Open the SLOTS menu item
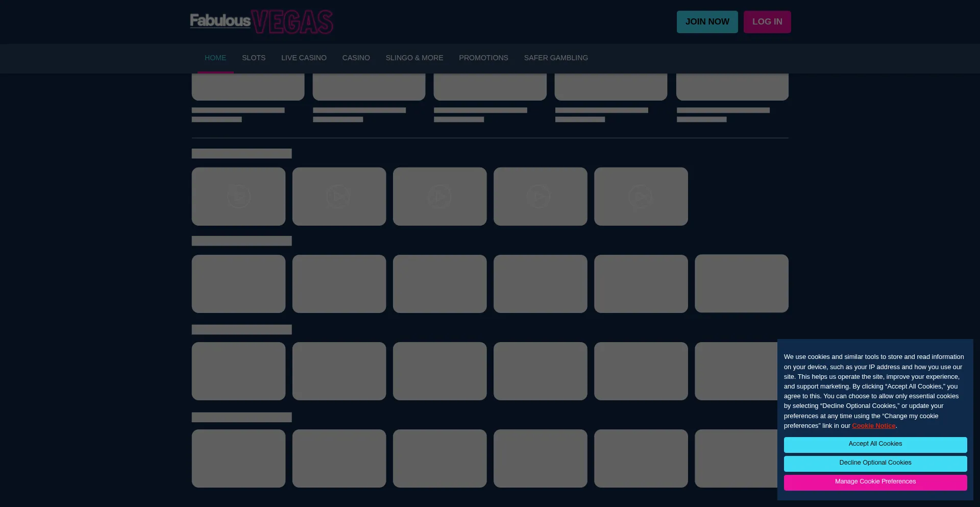Image resolution: width=980 pixels, height=507 pixels. point(254,58)
